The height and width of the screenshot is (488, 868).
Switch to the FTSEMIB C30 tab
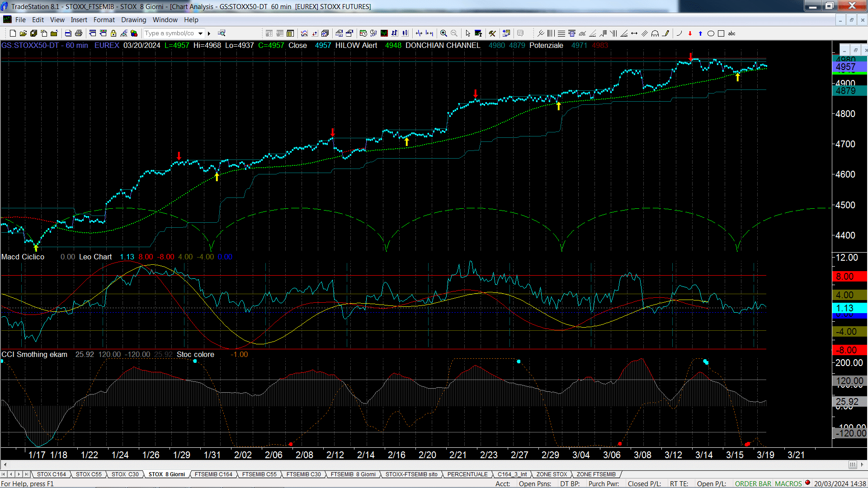[303, 474]
